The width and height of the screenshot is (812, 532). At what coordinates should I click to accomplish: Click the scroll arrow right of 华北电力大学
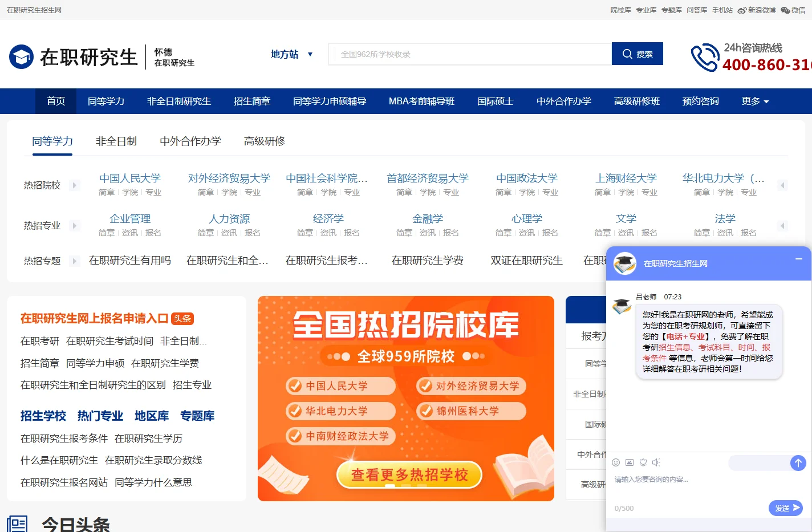(x=782, y=185)
